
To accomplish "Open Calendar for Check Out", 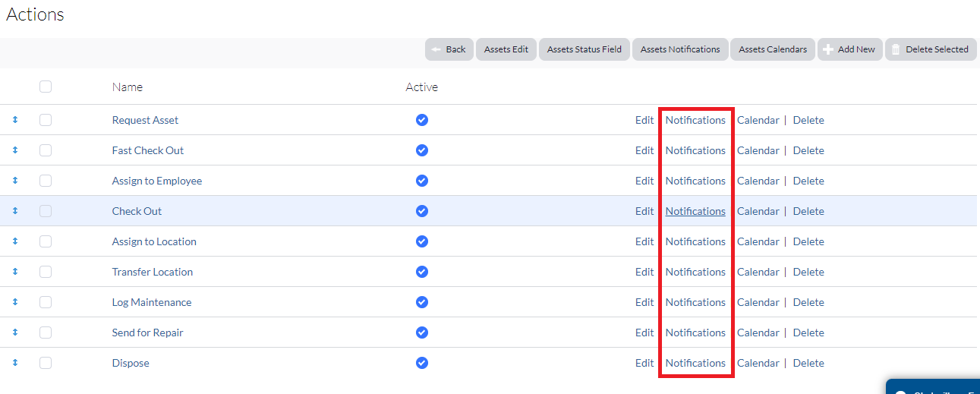I will [x=758, y=211].
